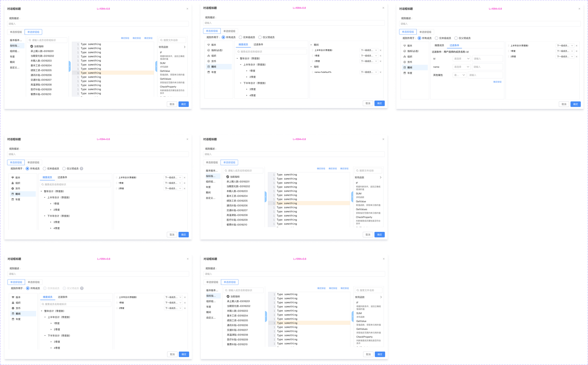Click blue panel collapse handle left of 常用函数, top-left dialog
Viewport: 588px width, 365px height.
pyautogui.click(x=156, y=66)
